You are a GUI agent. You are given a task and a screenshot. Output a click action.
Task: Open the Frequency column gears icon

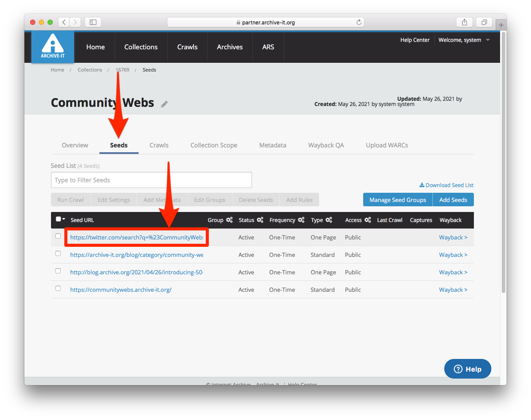[301, 220]
